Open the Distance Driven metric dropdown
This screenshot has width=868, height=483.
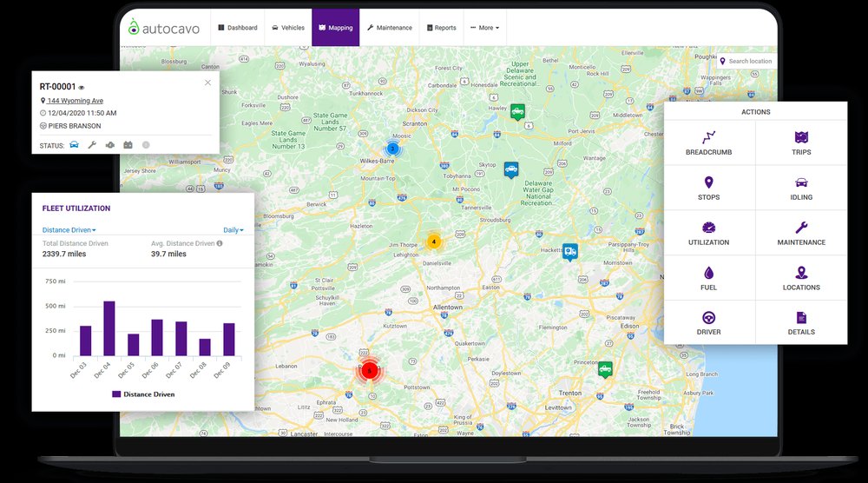(x=69, y=230)
